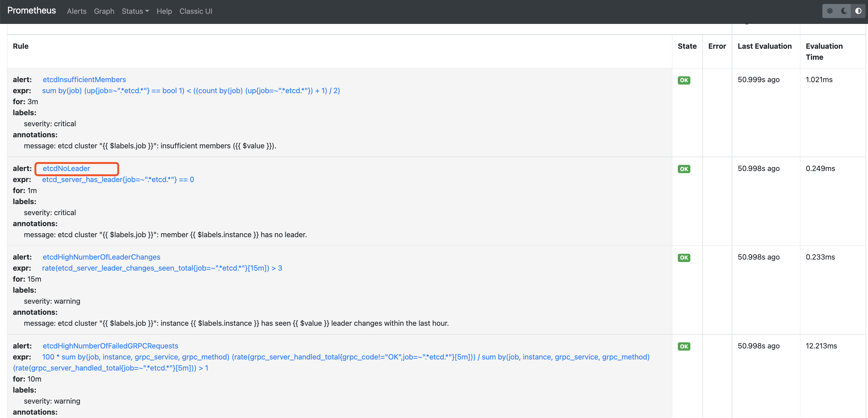
Task: Open the Help page
Action: point(164,11)
